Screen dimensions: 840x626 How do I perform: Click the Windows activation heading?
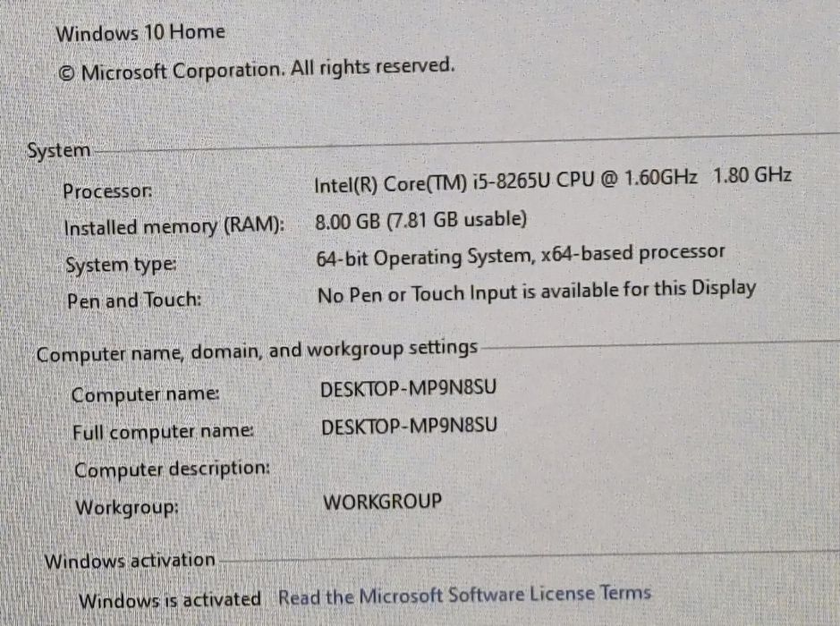click(130, 561)
